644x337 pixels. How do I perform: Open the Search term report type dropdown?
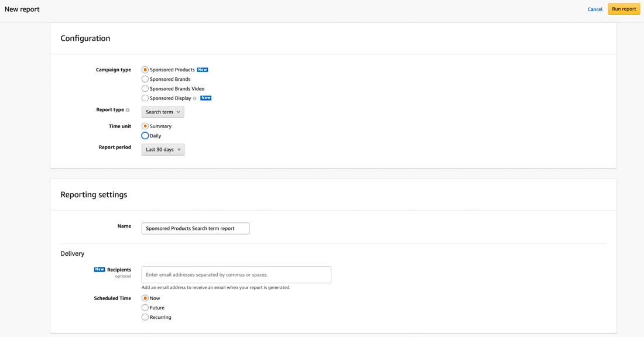pyautogui.click(x=163, y=112)
